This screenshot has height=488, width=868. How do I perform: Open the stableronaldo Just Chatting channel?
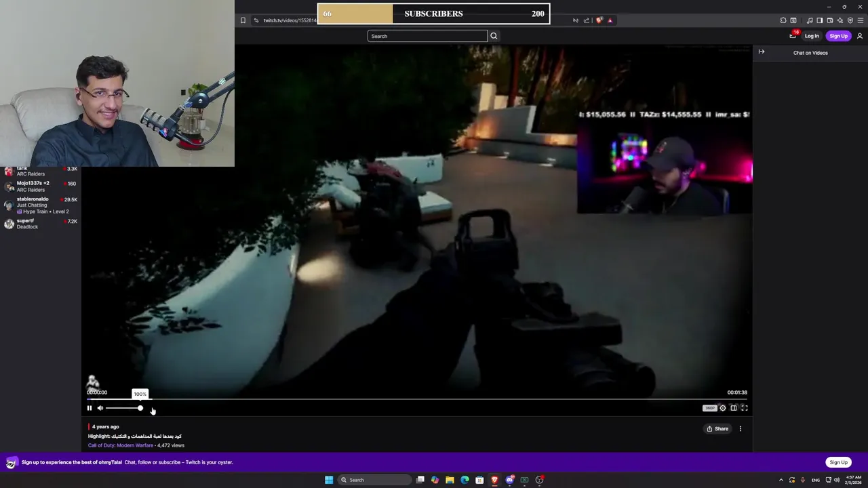pos(41,205)
